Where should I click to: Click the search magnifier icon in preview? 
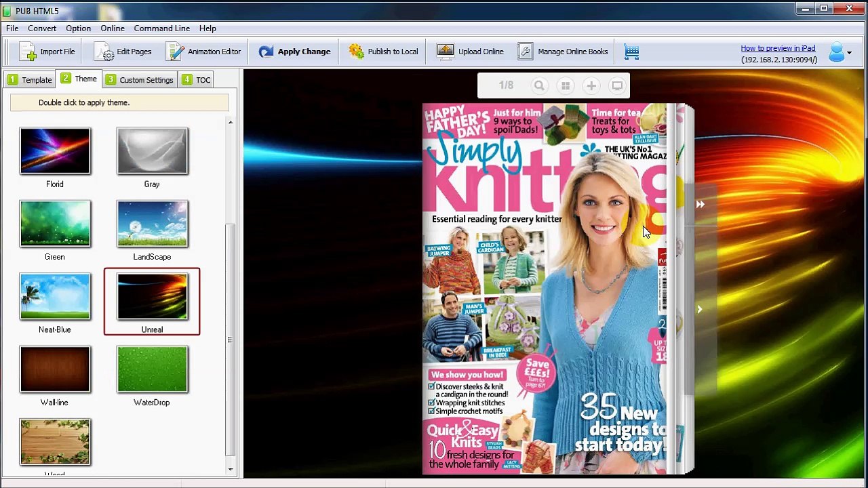pyautogui.click(x=539, y=86)
